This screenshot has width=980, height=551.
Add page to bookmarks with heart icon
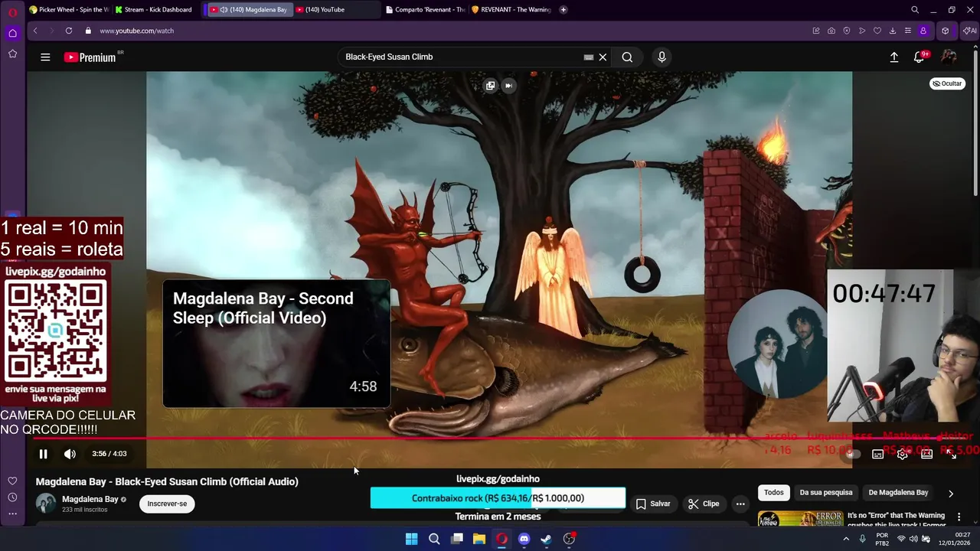pyautogui.click(x=877, y=31)
